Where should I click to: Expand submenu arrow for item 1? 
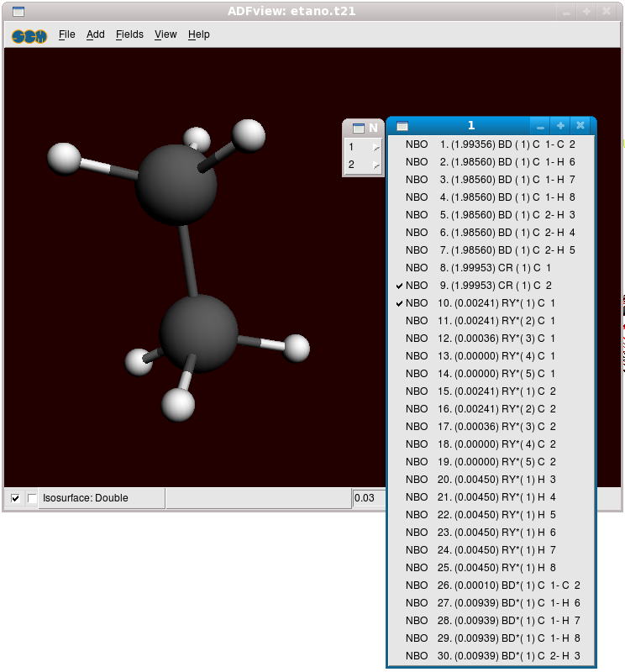pos(376,147)
